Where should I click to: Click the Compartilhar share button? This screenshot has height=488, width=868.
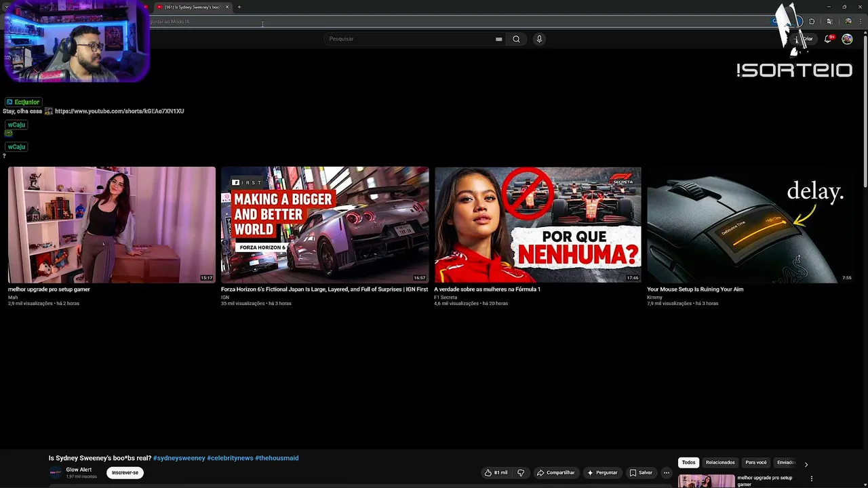tap(555, 472)
